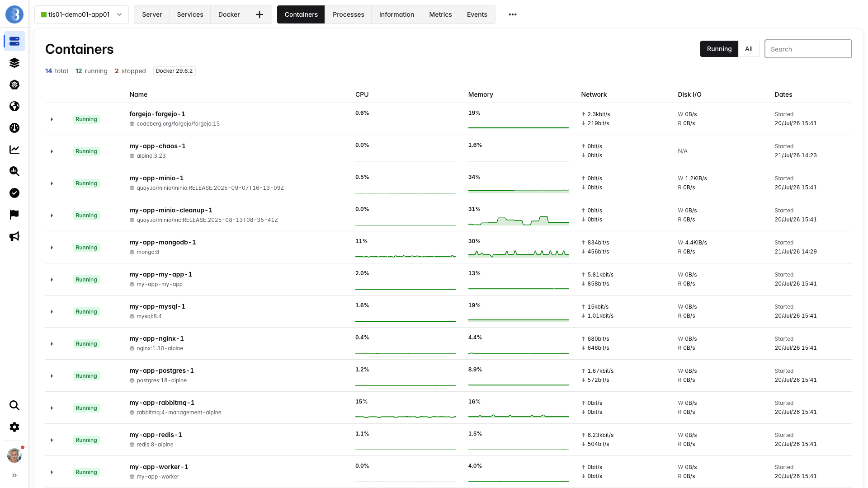
Task: Expand the my-app-chaos-1 row
Action: (x=52, y=151)
